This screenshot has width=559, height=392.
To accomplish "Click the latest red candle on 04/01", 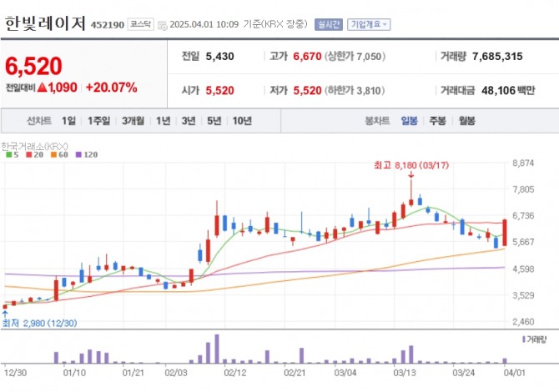I will 505,233.
